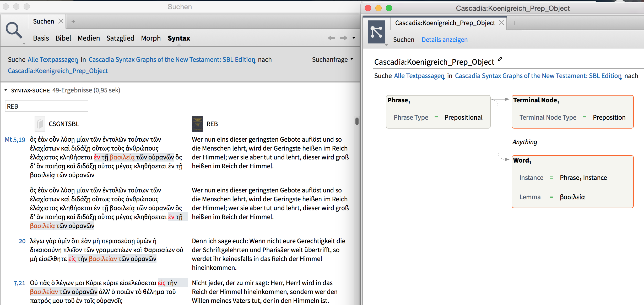Switch to the Morph search tab
The height and width of the screenshot is (305, 644).
coord(151,38)
